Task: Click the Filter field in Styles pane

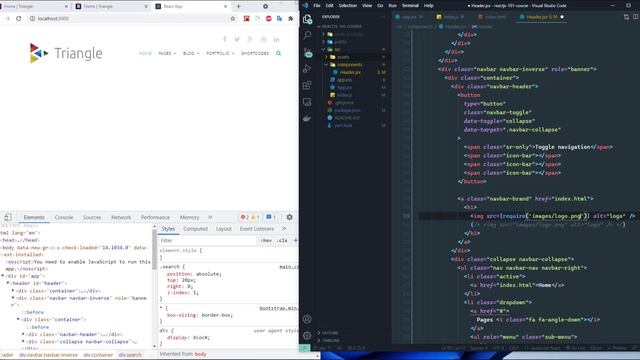Action: pyautogui.click(x=208, y=240)
